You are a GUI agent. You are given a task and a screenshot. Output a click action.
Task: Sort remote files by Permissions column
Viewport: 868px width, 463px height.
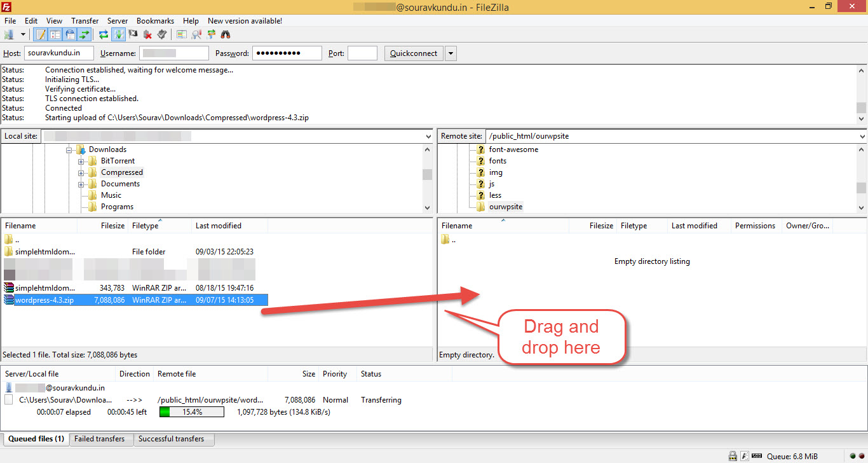[756, 226]
